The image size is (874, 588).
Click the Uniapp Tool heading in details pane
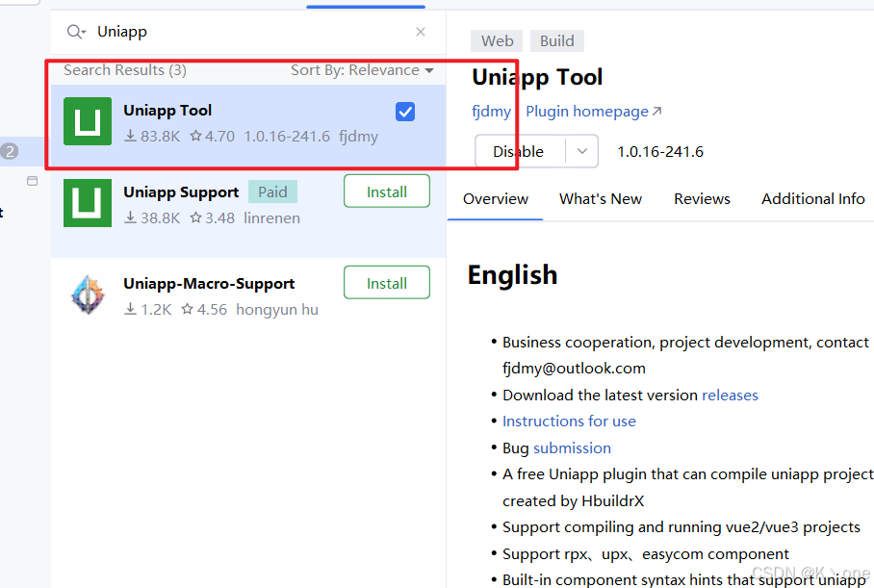537,78
